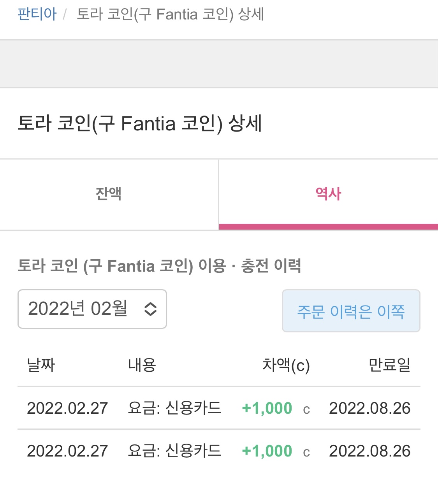Image resolution: width=438 pixels, height=504 pixels.
Task: Select the 역사 tab
Action: pos(328,194)
